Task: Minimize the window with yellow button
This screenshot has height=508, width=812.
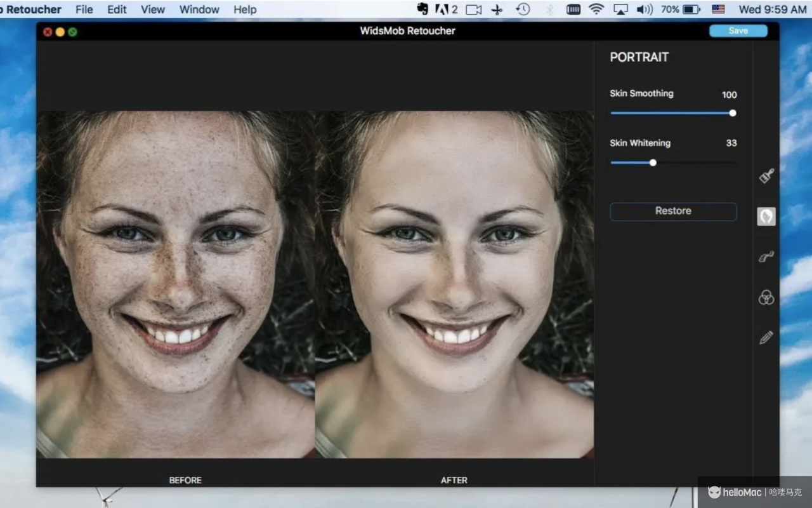Action: [60, 32]
